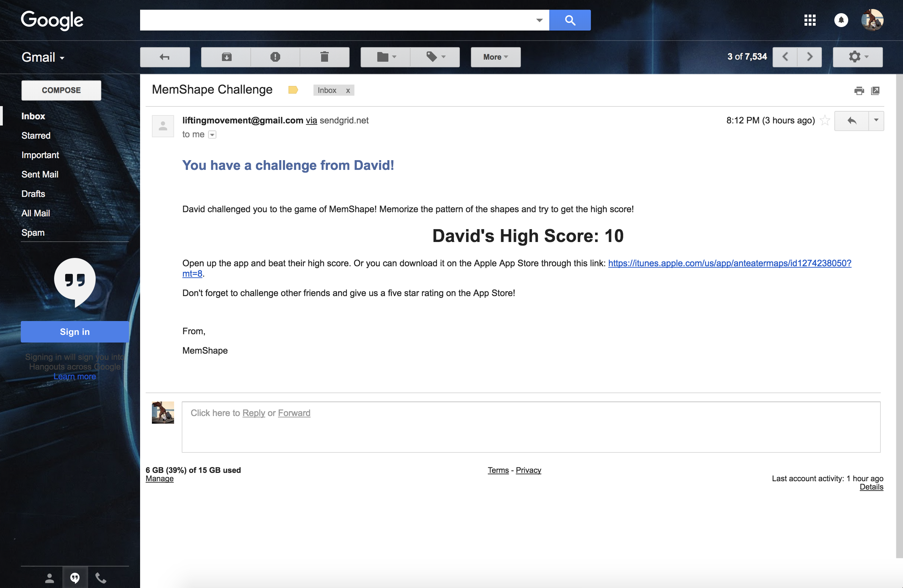Open the email in a new window
This screenshot has height=588, width=903.
[875, 91]
